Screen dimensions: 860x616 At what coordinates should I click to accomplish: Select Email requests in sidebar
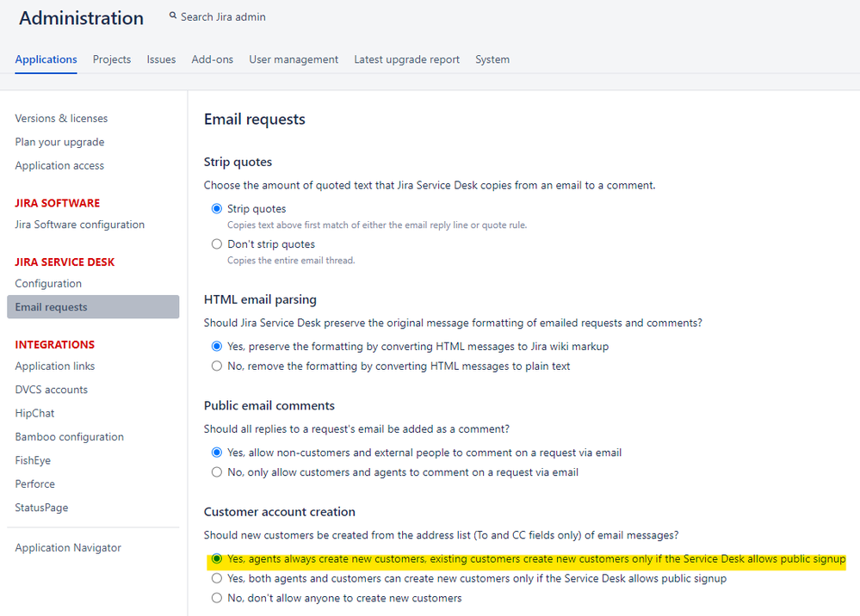point(93,307)
